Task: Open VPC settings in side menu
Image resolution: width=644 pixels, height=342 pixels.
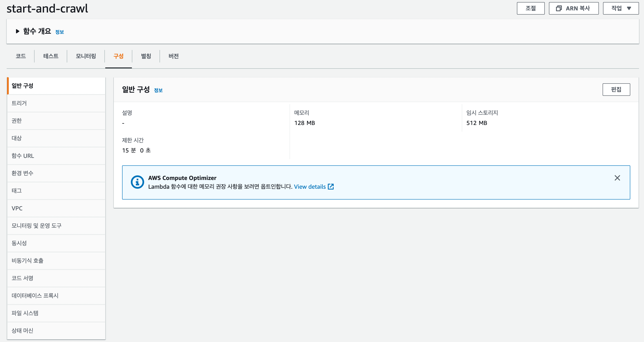Action: click(17, 208)
